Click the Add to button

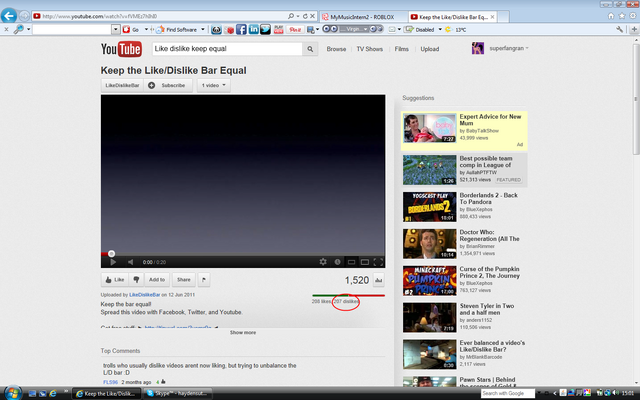coord(157,280)
